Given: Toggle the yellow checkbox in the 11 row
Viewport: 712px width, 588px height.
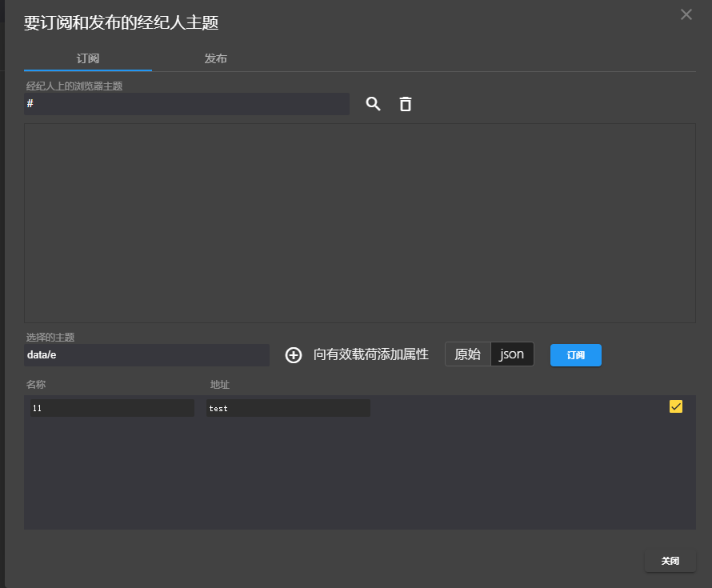Looking at the screenshot, I should pos(676,406).
